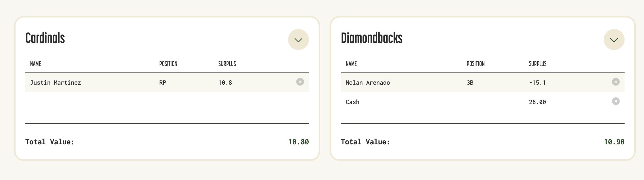Expand the Cardinals chevron dropdown
644x180 pixels.
(298, 40)
